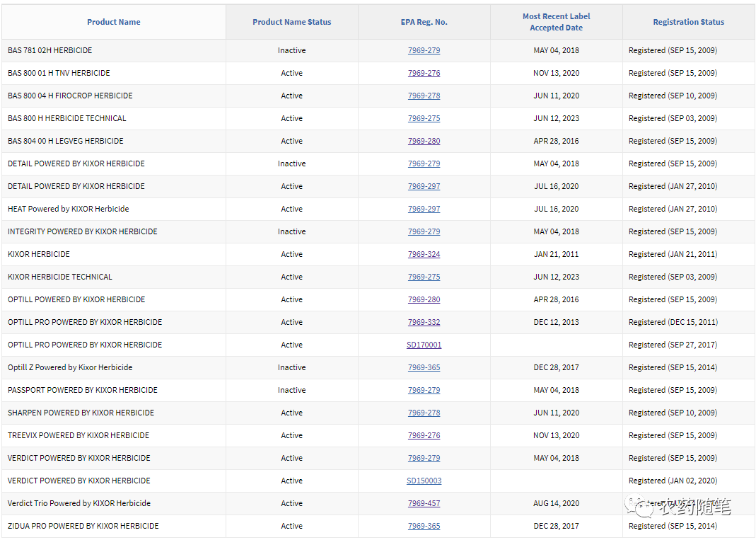This screenshot has height=540, width=756.
Task: Sort by Product Name Status header
Action: point(291,22)
